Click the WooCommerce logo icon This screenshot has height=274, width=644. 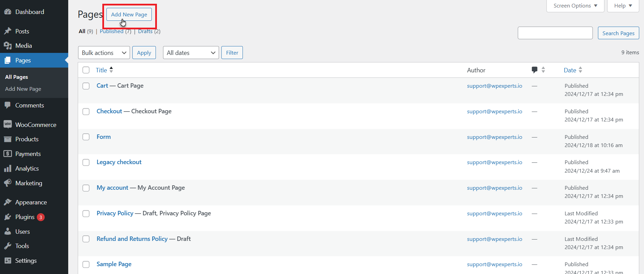tap(8, 125)
